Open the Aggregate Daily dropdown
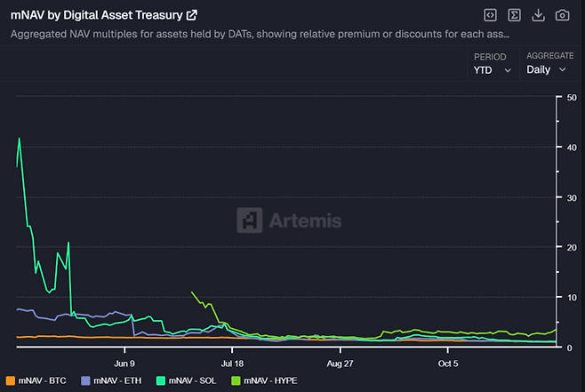 point(546,70)
